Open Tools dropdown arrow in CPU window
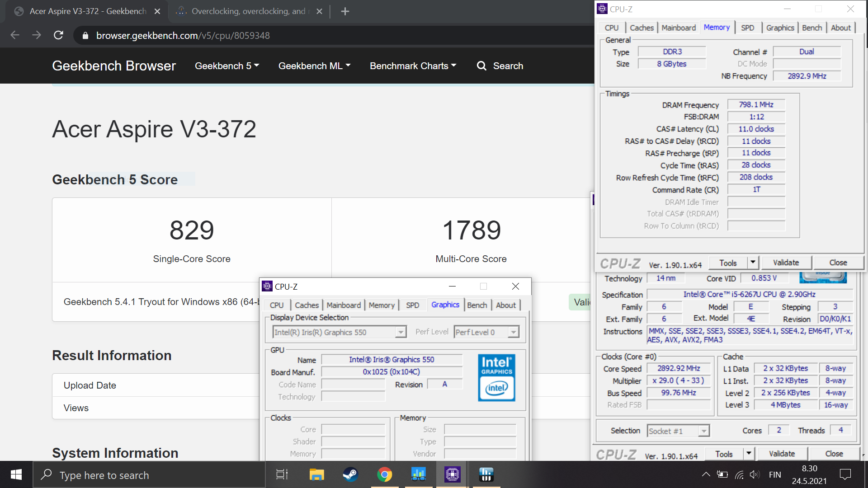The image size is (868, 488). [749, 454]
